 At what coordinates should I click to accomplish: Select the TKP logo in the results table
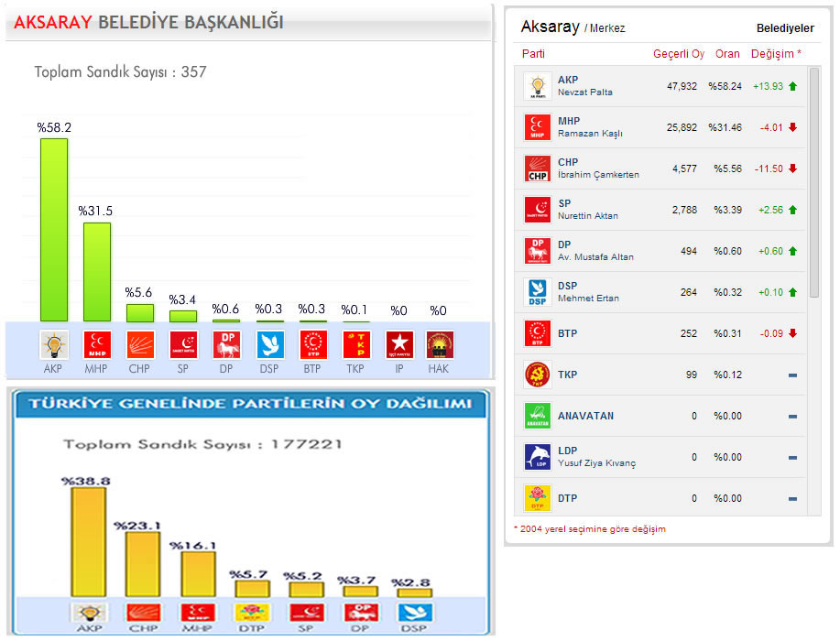click(x=538, y=375)
